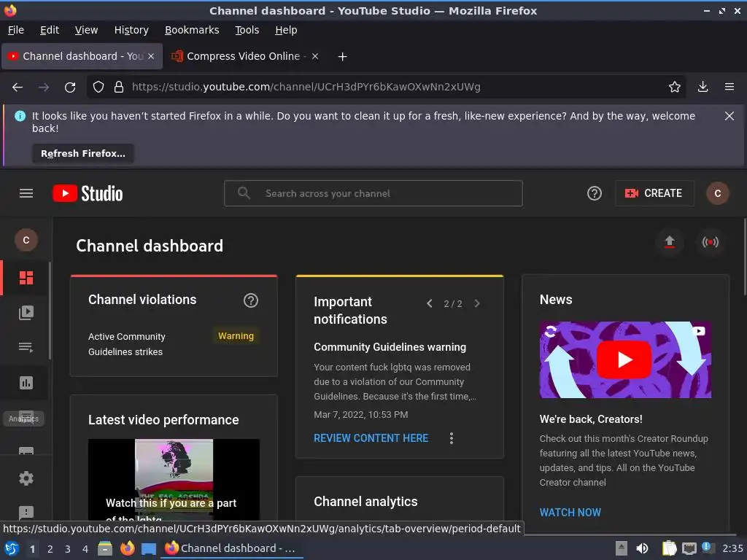747x560 pixels.
Task: Click the Go live broadcast icon
Action: click(x=710, y=242)
